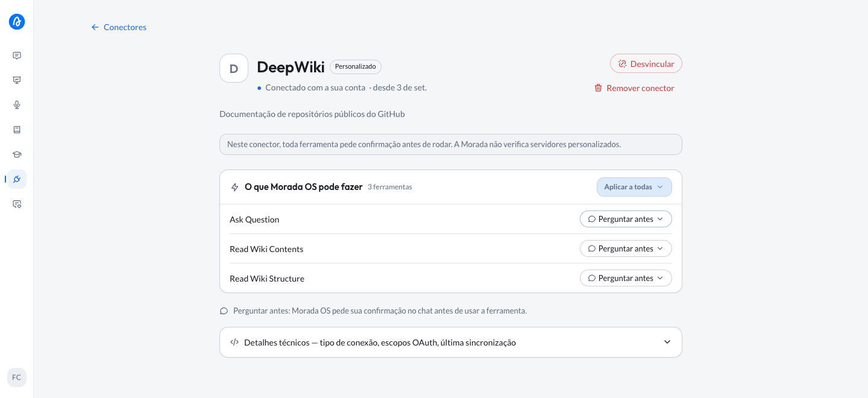Viewport: 868px width, 398px height.
Task: Click the DeepWiki D avatar
Action: pos(234,68)
